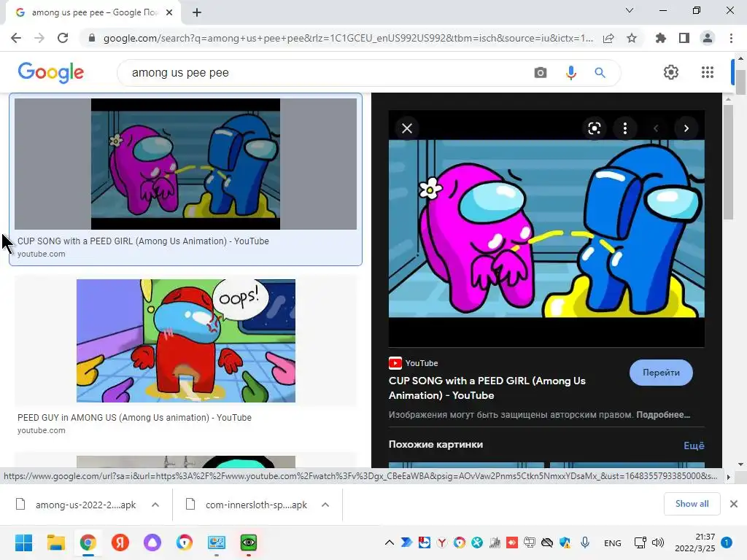Close the 'among us pee pee' tab
The image size is (747, 560).
(x=169, y=12)
